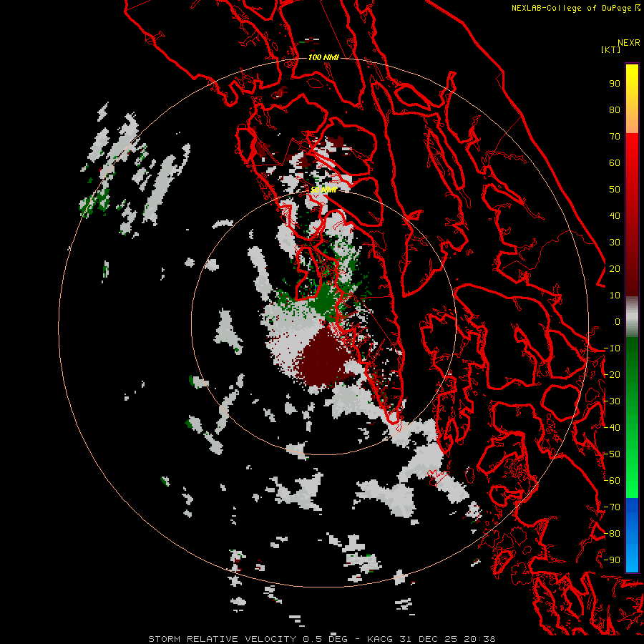Click the green segment of the velocity scale
This screenshot has width=644, height=644.
pyautogui.click(x=632, y=417)
